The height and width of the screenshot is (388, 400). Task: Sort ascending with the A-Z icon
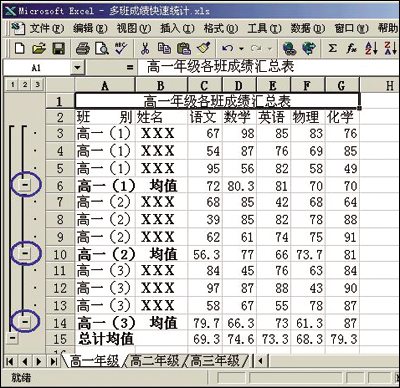click(371, 49)
